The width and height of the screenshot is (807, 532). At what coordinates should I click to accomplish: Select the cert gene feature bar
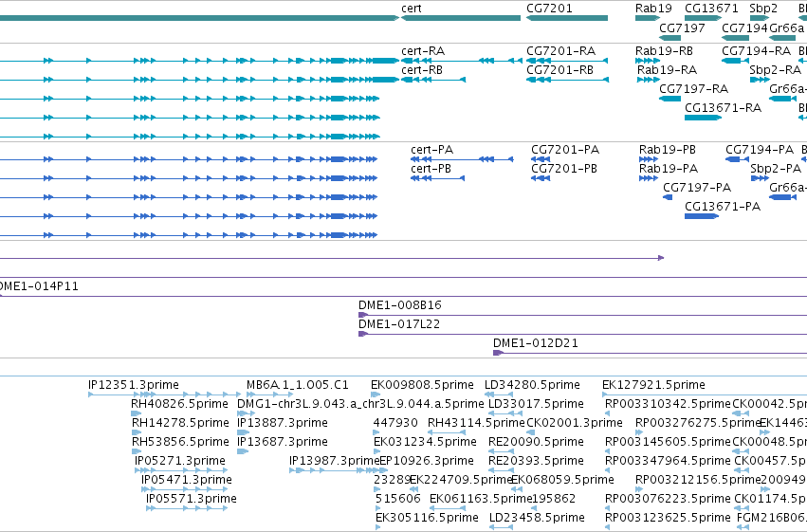click(461, 18)
